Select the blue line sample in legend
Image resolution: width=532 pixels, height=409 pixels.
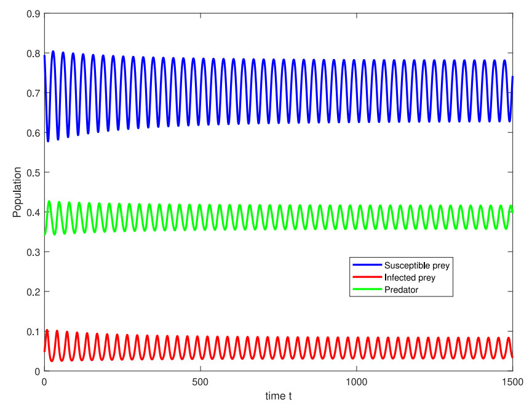pos(367,266)
